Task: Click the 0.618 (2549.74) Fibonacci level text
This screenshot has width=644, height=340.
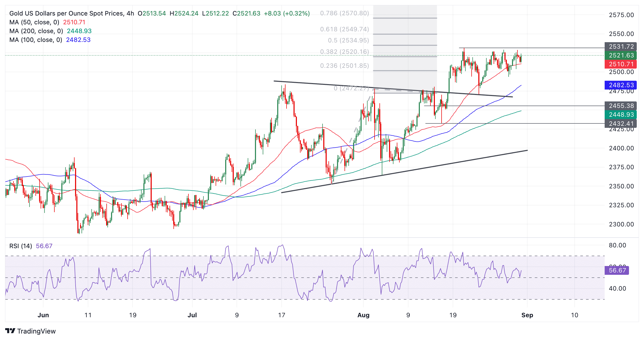Action: pos(345,29)
